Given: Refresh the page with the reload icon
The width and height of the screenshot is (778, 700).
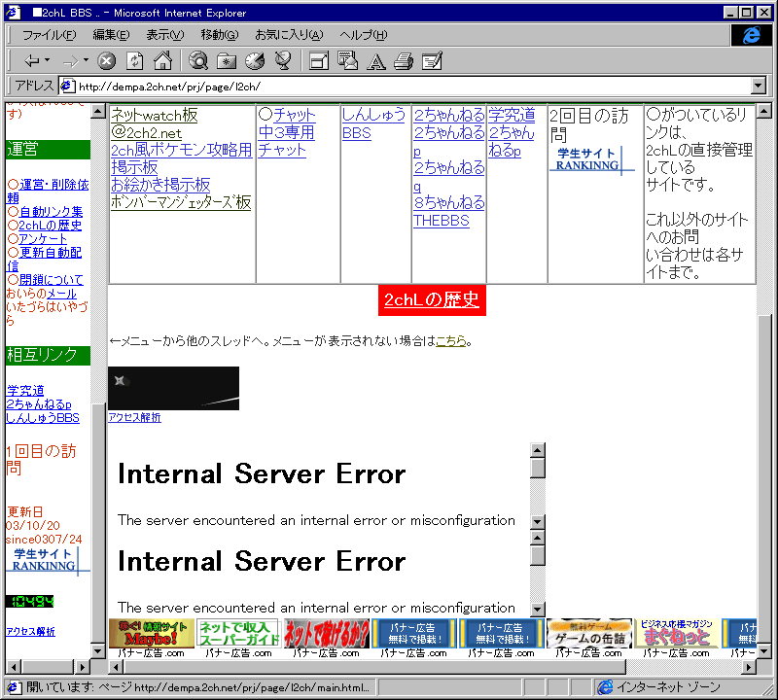Looking at the screenshot, I should coord(134,61).
